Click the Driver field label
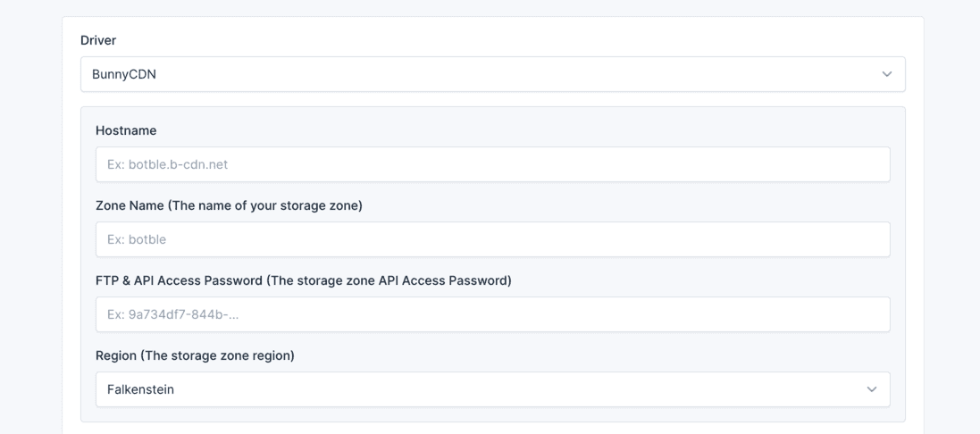The width and height of the screenshot is (980, 434). 98,40
